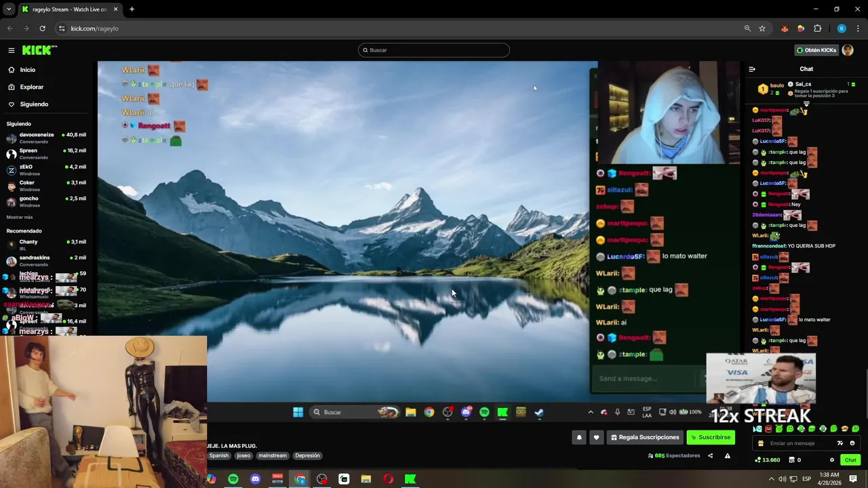Click baulo in gift leaderboard
Viewport: 868px width, 488px height.
pos(777,85)
